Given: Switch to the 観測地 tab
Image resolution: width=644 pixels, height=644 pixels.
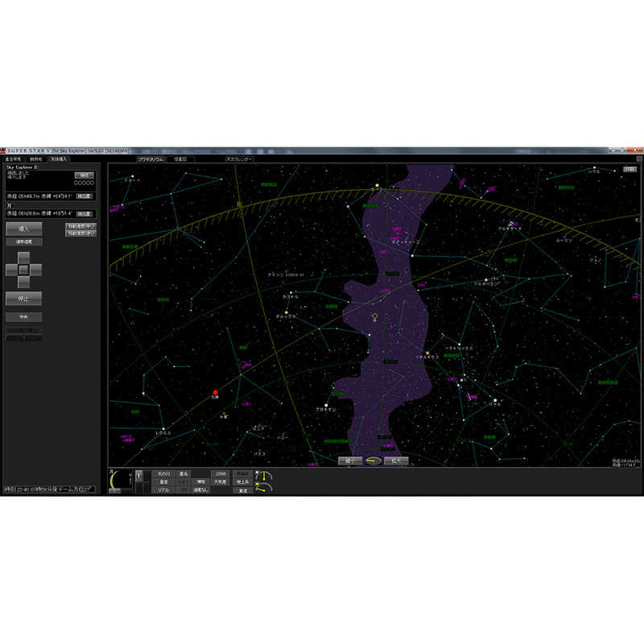Looking at the screenshot, I should click(36, 159).
